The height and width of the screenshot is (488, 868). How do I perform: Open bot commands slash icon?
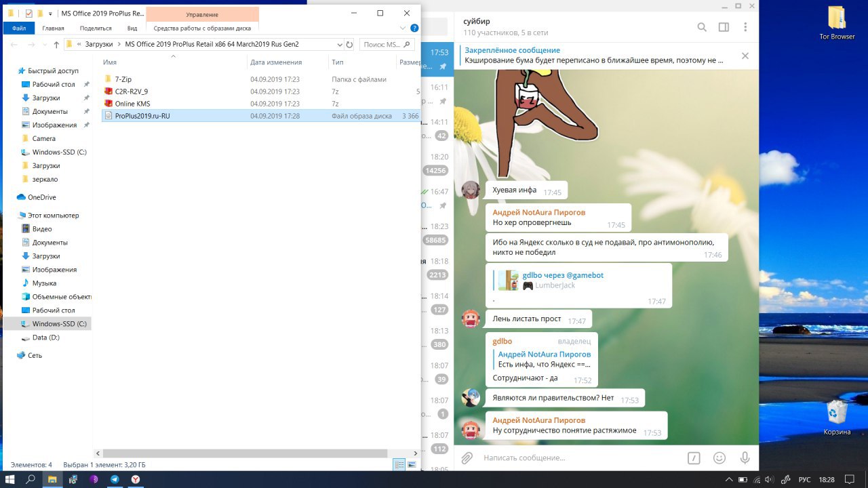(694, 458)
